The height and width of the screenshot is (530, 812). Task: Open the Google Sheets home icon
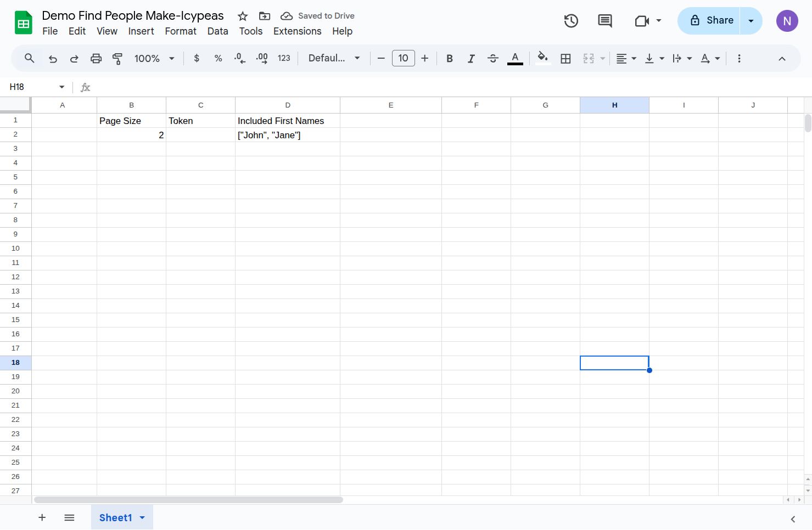tap(23, 23)
